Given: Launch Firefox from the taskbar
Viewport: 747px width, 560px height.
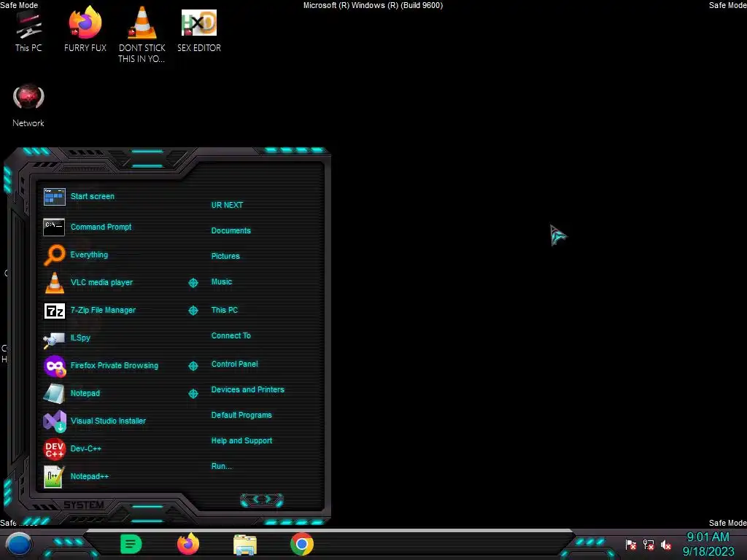Looking at the screenshot, I should click(x=188, y=544).
